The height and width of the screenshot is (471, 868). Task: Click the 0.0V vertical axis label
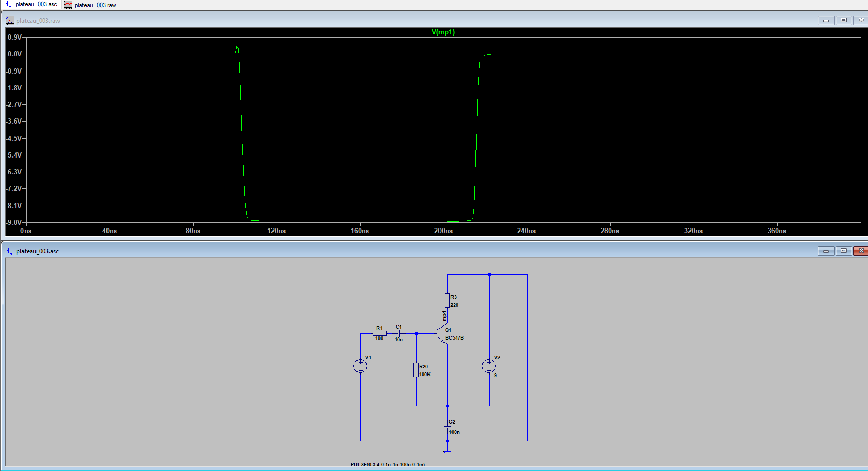(x=15, y=54)
